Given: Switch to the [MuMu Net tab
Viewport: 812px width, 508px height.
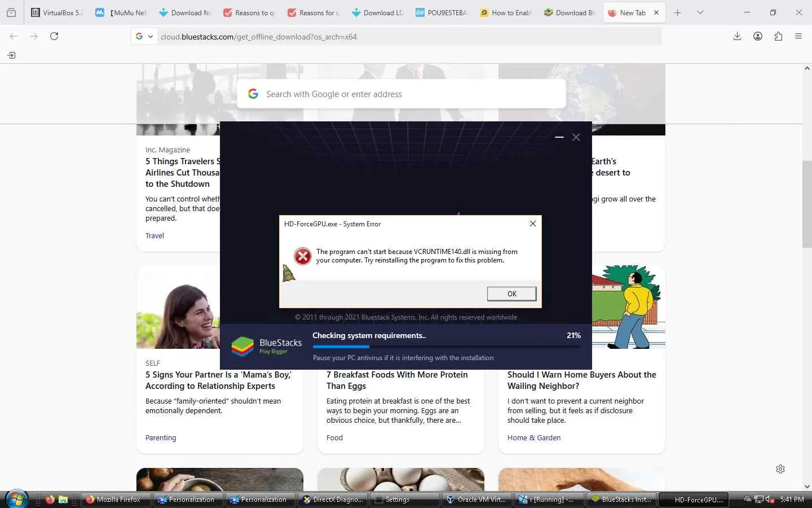Looking at the screenshot, I should 121,12.
